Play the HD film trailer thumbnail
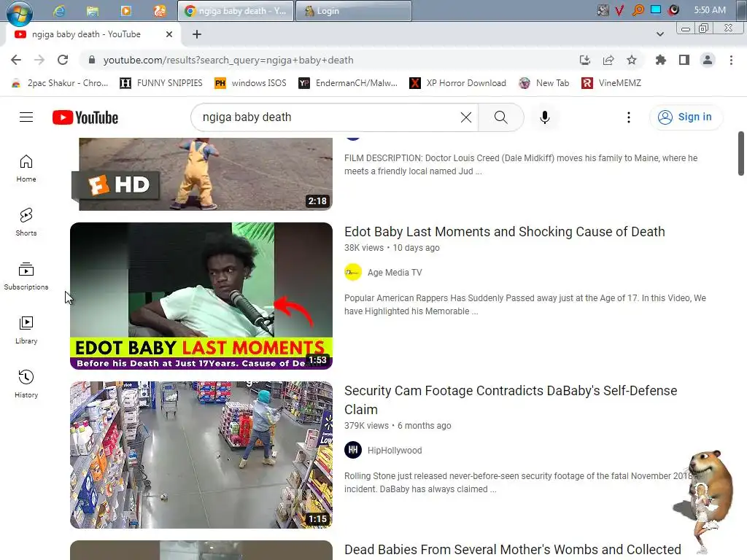747x560 pixels. click(201, 174)
